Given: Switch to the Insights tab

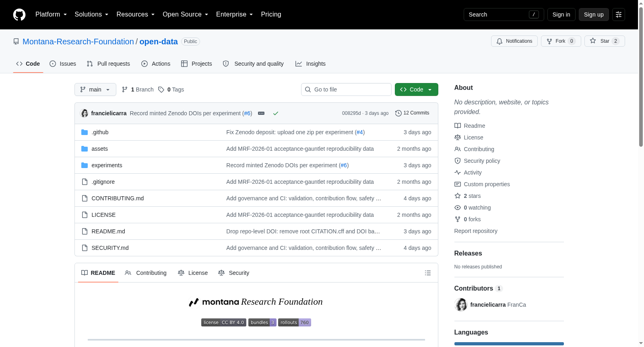Looking at the screenshot, I should coord(310,64).
